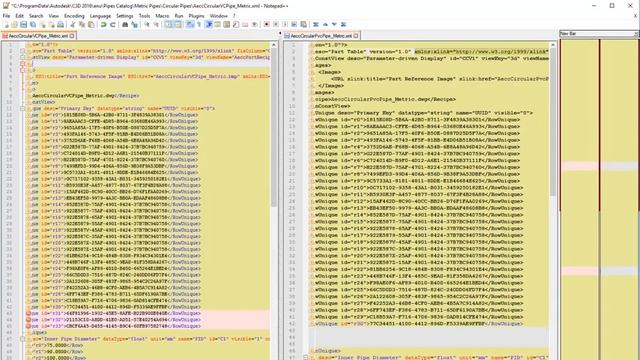640x360 pixels.
Task: Go to previous difference up arrow
Action: (325, 24)
